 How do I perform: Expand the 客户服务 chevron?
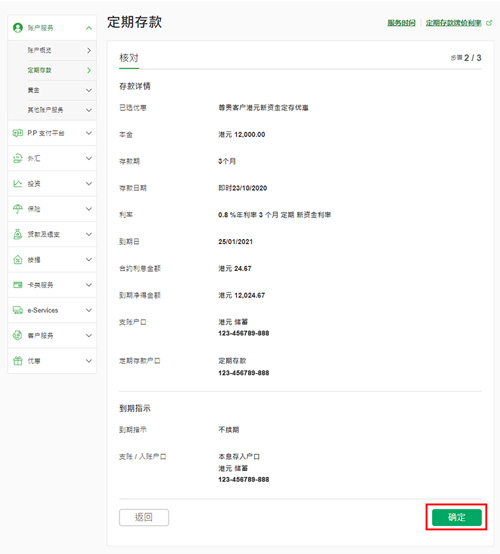click(89, 335)
